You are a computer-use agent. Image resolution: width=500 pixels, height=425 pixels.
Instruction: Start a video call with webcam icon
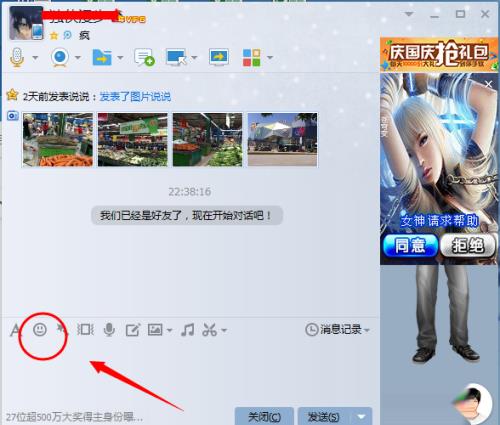[60, 57]
